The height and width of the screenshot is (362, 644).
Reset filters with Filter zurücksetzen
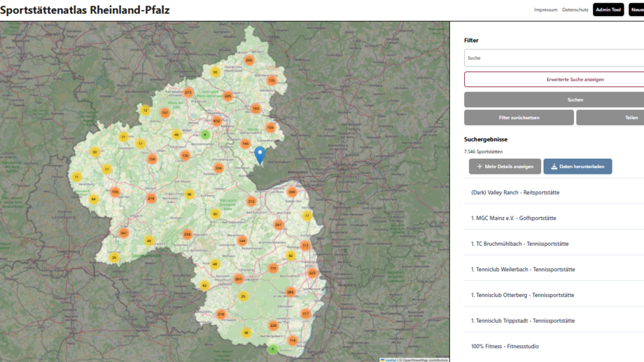pyautogui.click(x=519, y=118)
